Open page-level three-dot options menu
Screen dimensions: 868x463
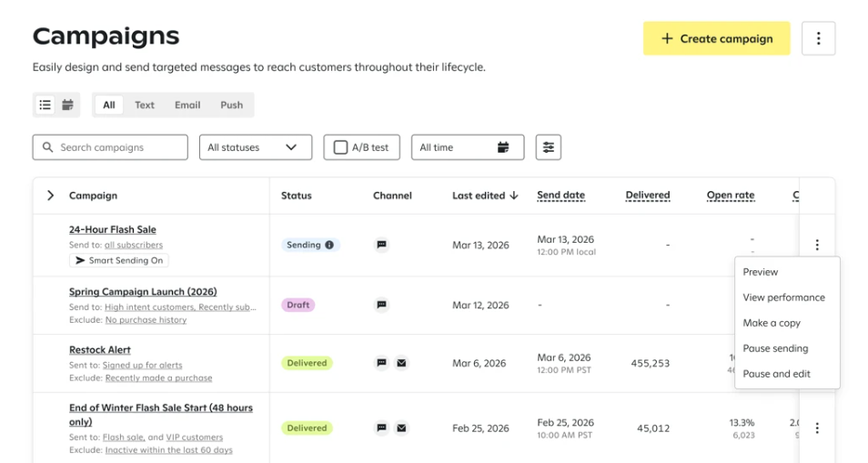click(x=818, y=39)
